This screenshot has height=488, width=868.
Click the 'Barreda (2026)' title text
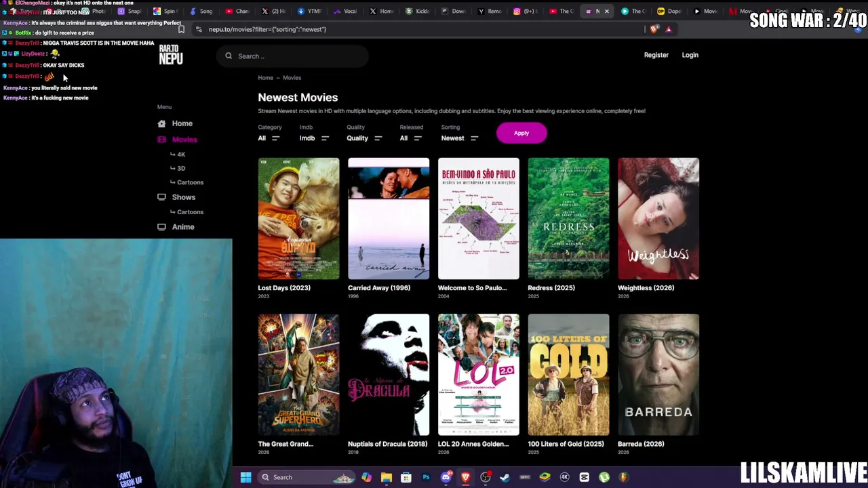pyautogui.click(x=641, y=444)
